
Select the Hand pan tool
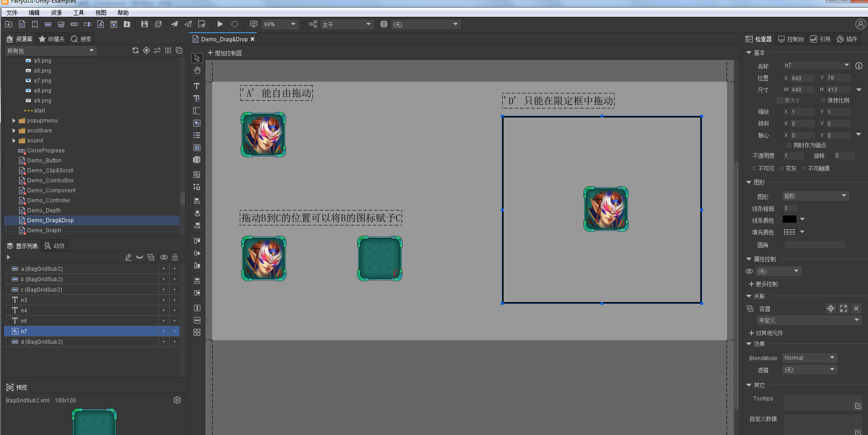196,70
